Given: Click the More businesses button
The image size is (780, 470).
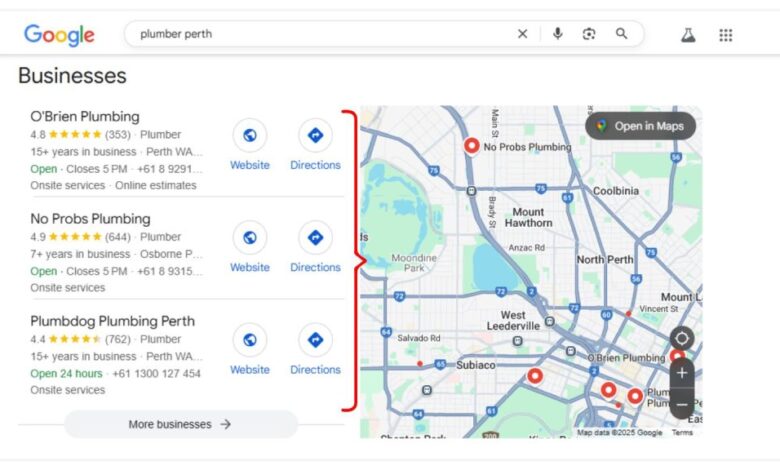Looking at the screenshot, I should click(x=181, y=424).
